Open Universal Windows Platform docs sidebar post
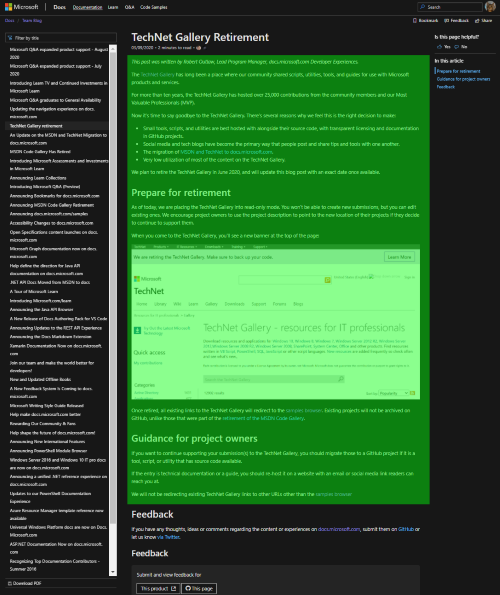This screenshot has width=500, height=595. tap(58, 531)
